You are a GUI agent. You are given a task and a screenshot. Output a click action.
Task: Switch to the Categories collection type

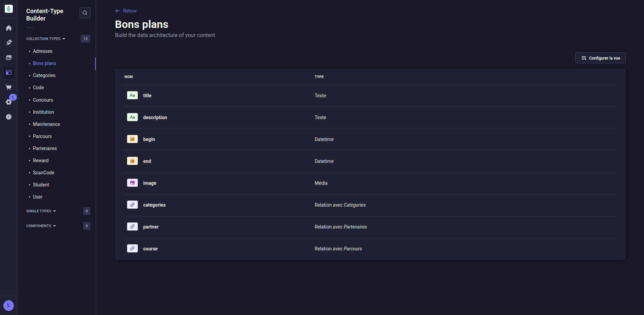coord(44,75)
